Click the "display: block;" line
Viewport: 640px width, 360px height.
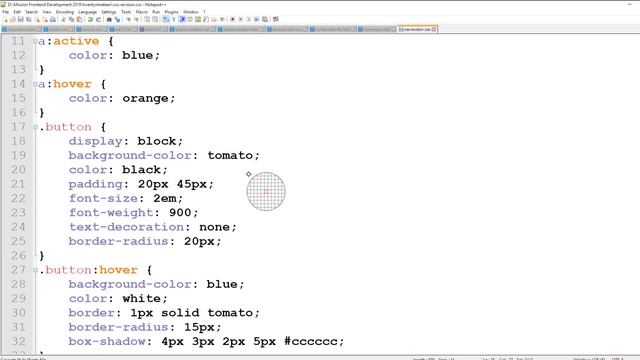(126, 141)
